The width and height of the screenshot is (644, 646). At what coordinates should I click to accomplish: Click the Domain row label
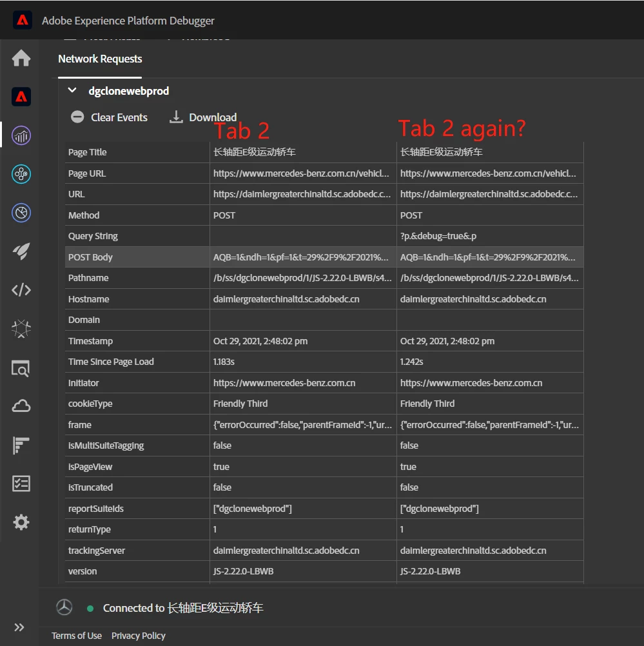click(84, 320)
